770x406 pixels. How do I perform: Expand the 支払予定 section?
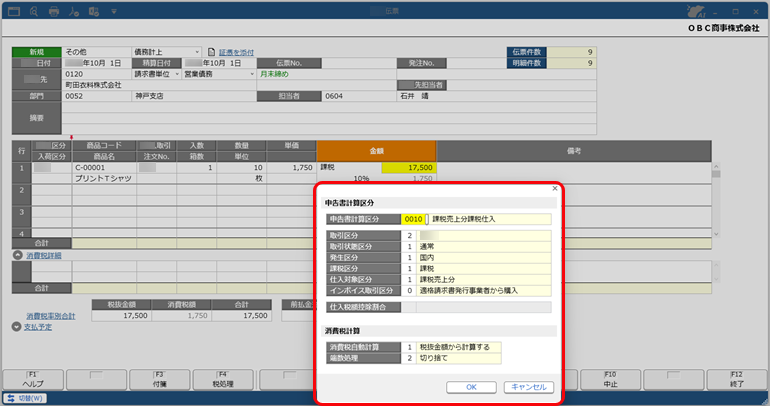pyautogui.click(x=16, y=327)
